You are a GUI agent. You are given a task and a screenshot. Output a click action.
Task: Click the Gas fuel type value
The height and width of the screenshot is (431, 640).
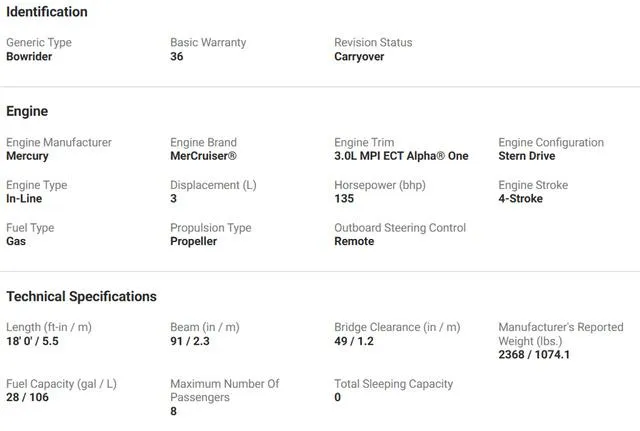point(17,241)
